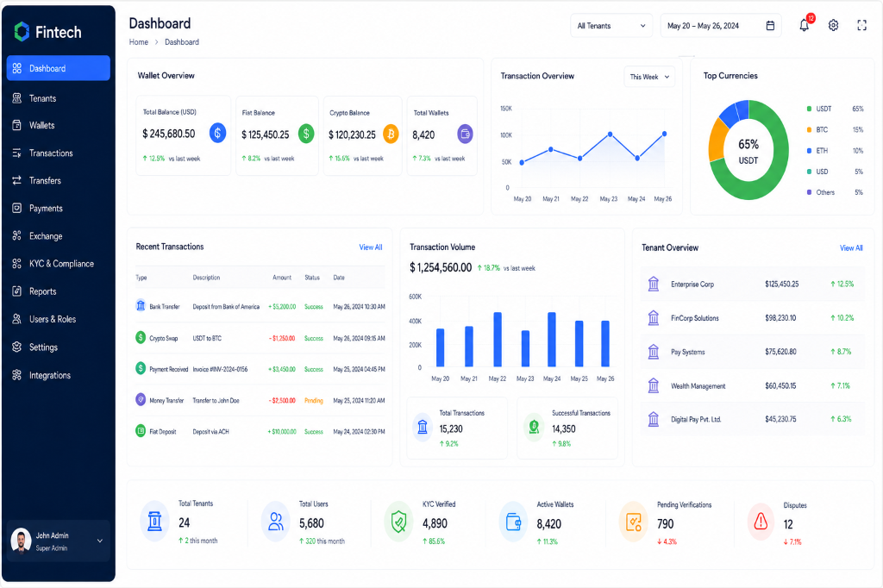Viewport: 883px width, 588px height.
Task: Click the Successful Transactions icon
Action: point(534,427)
